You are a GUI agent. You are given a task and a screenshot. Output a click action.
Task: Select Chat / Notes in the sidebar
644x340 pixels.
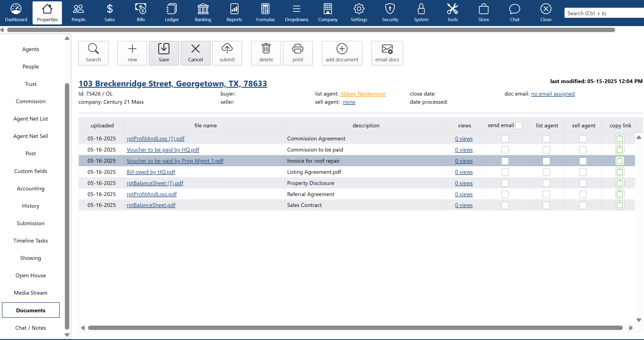click(31, 328)
